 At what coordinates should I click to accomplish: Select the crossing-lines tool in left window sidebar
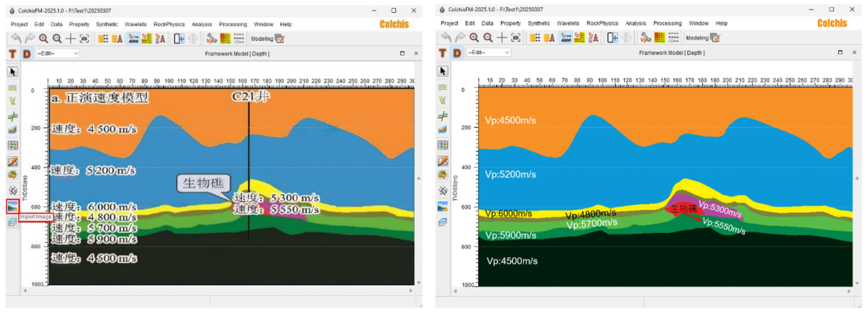(13, 116)
